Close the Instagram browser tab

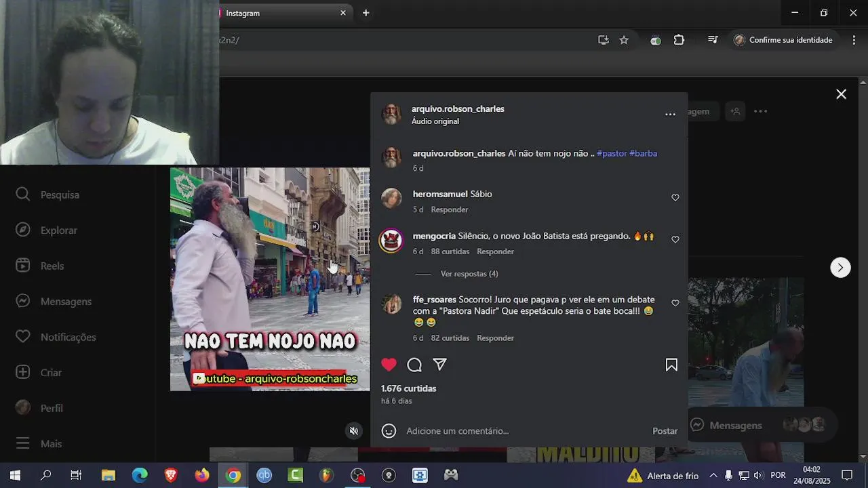pyautogui.click(x=343, y=13)
